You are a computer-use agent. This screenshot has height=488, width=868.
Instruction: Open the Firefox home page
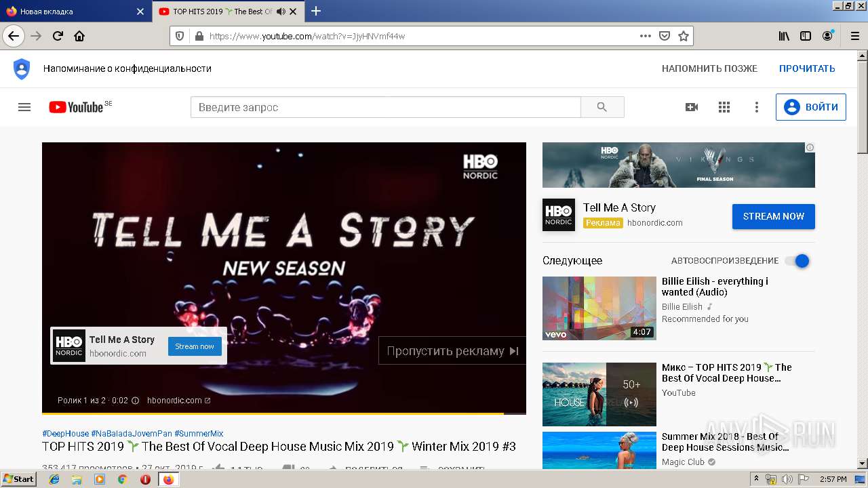(79, 36)
